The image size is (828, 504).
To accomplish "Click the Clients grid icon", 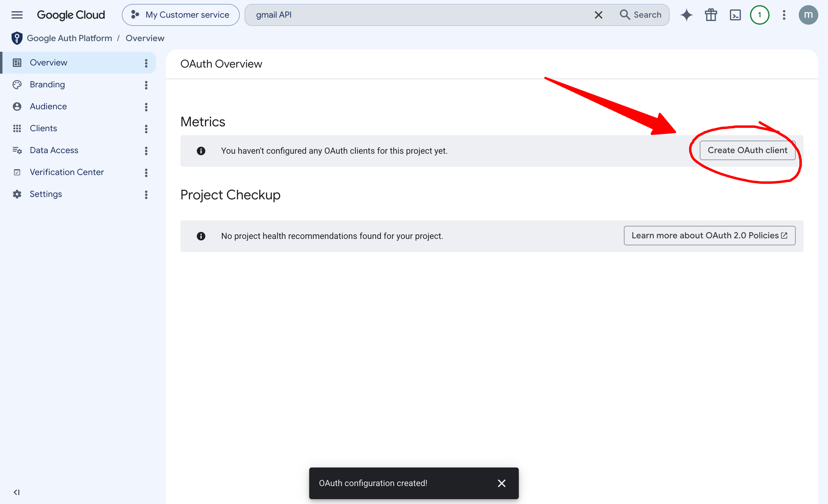I will point(17,128).
